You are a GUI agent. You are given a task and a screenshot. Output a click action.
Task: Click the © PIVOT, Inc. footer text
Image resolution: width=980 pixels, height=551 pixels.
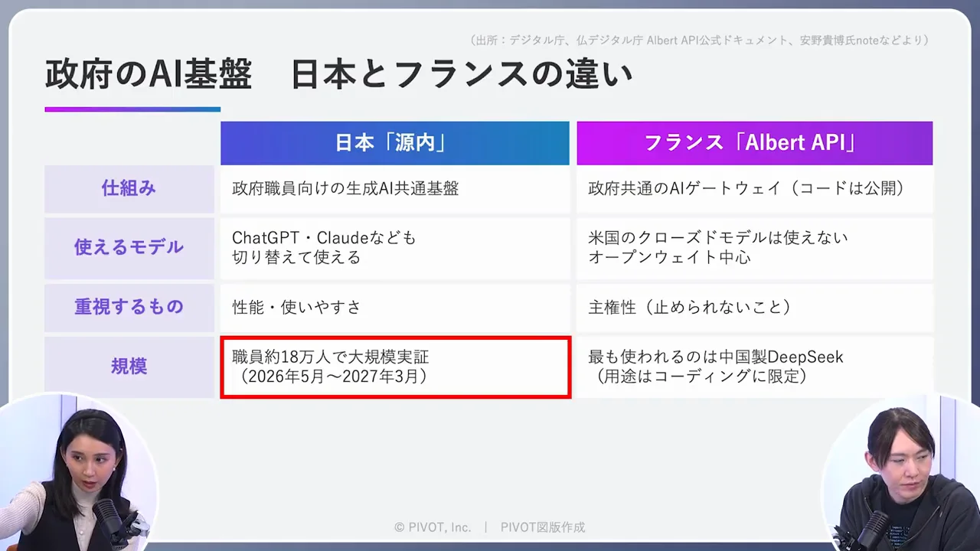tap(433, 527)
